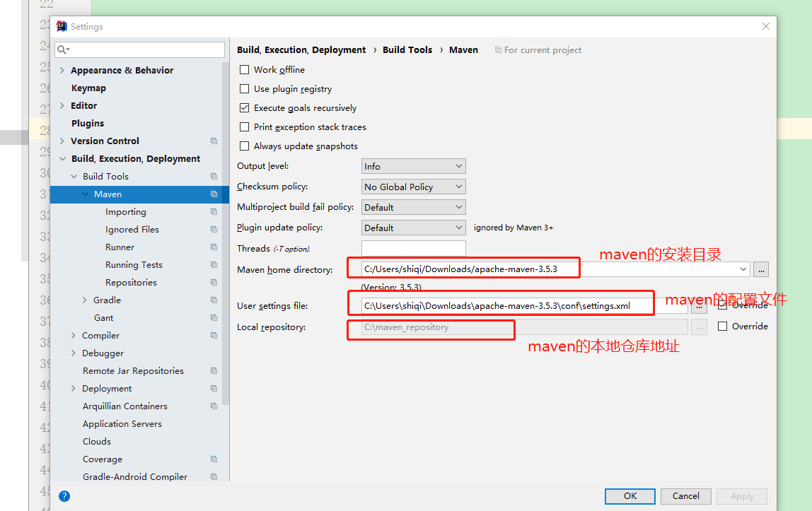
Task: Toggle Override for the Local repository
Action: 722,327
